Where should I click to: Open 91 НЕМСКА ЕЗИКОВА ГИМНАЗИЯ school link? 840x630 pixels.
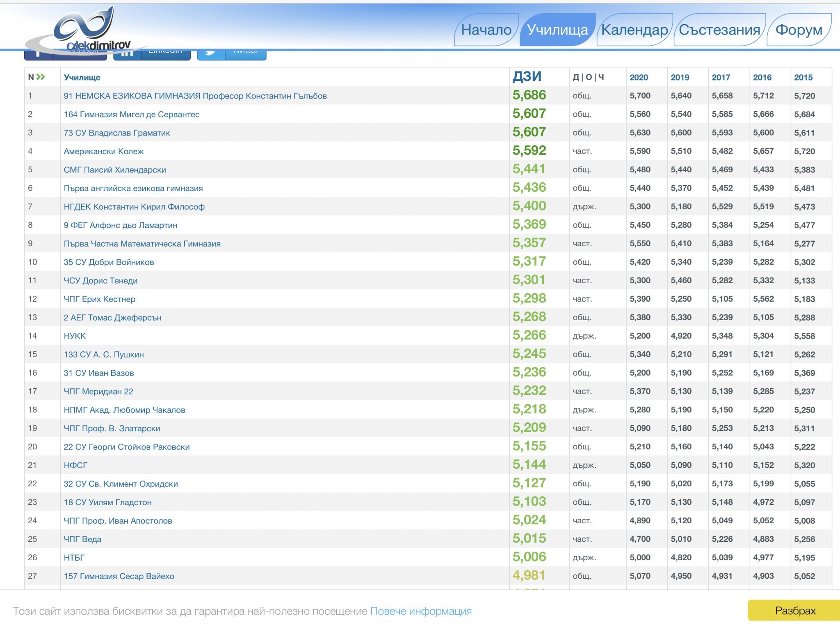click(195, 96)
